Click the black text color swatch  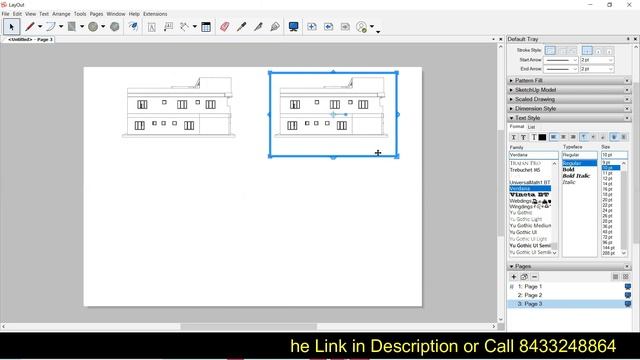542,138
